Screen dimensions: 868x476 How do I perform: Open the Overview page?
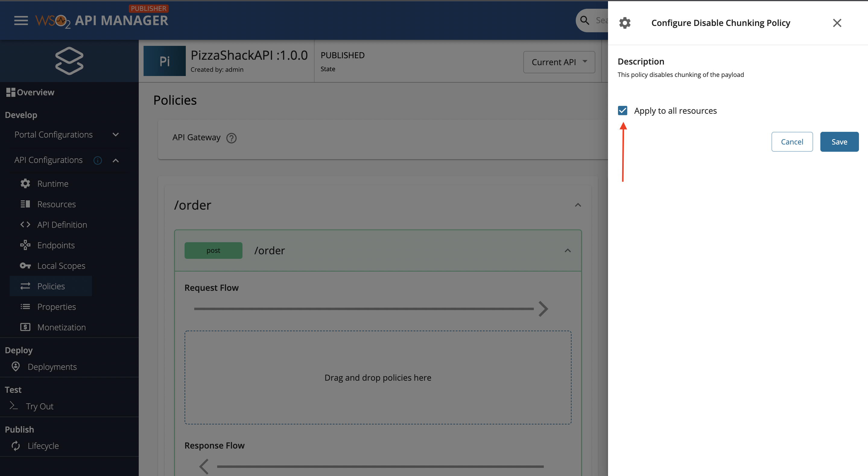tap(35, 92)
